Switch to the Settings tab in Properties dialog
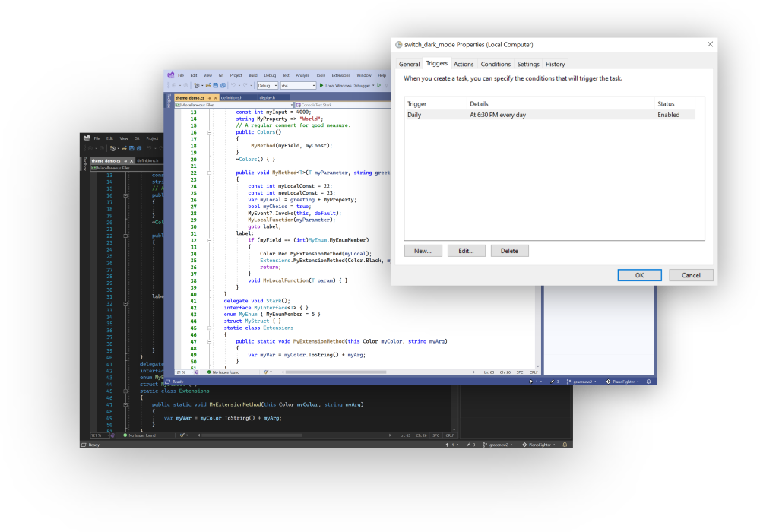The image size is (760, 532). (528, 64)
